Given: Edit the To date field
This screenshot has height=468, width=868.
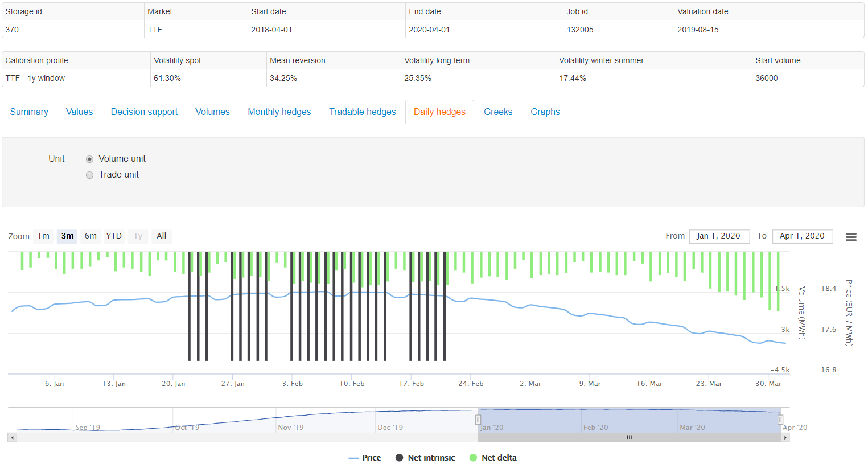Looking at the screenshot, I should click(x=803, y=236).
